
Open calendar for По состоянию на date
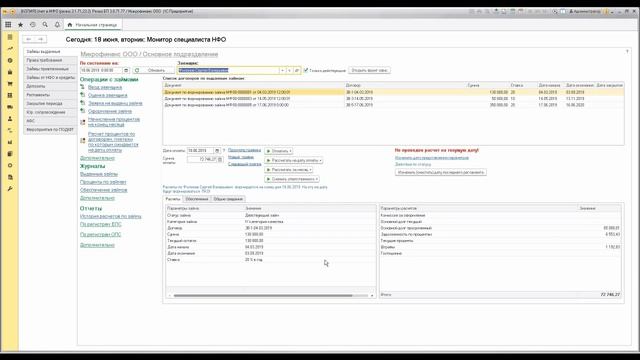coord(126,70)
